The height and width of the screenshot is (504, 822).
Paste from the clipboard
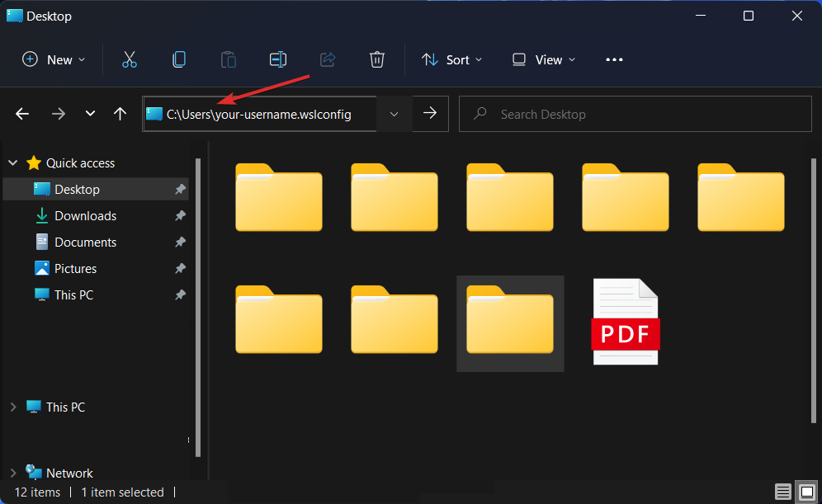pos(228,59)
